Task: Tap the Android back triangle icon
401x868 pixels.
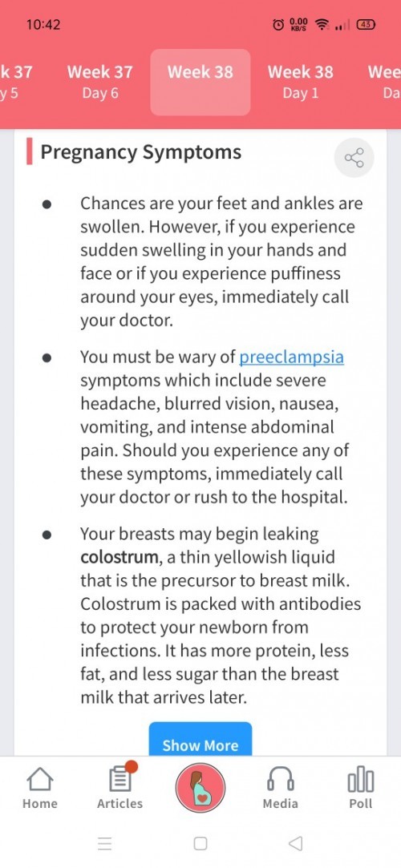Action: pos(296,843)
